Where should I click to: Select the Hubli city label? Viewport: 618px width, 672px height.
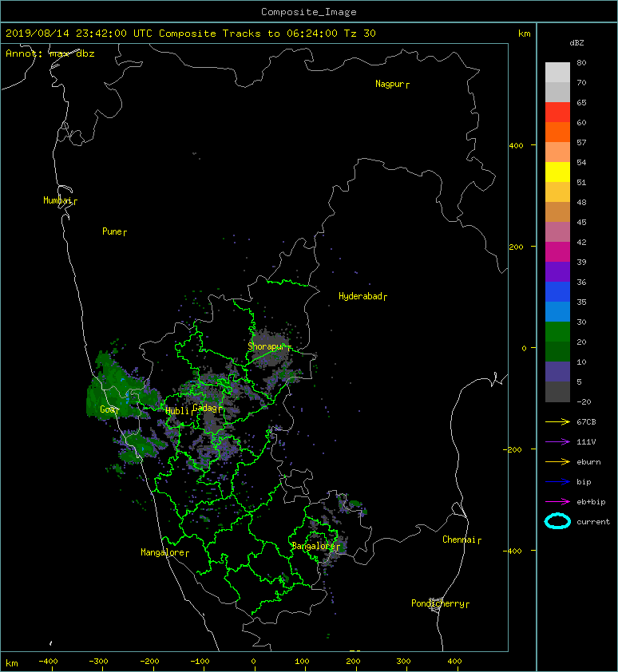(x=180, y=411)
